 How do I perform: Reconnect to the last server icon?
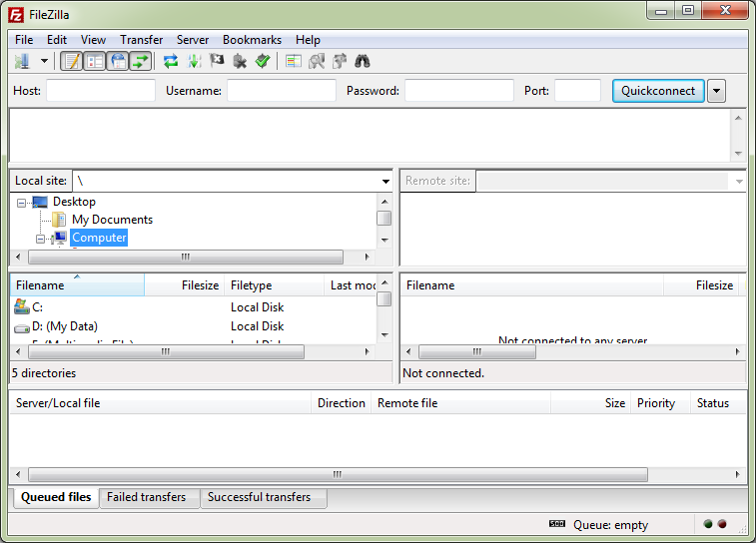[263, 61]
